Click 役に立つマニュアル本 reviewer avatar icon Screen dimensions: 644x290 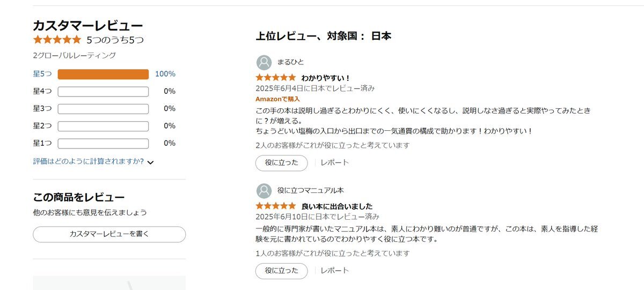tap(264, 191)
